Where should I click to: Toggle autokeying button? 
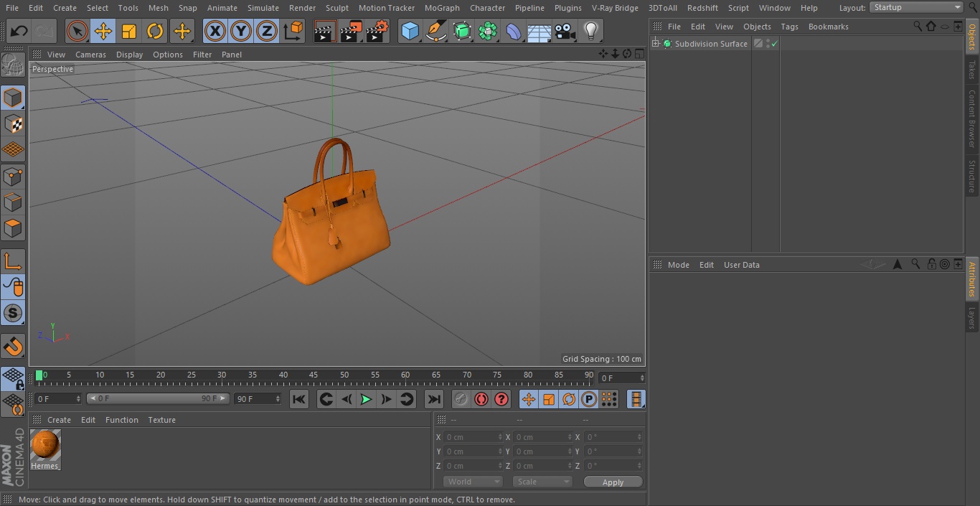481,399
